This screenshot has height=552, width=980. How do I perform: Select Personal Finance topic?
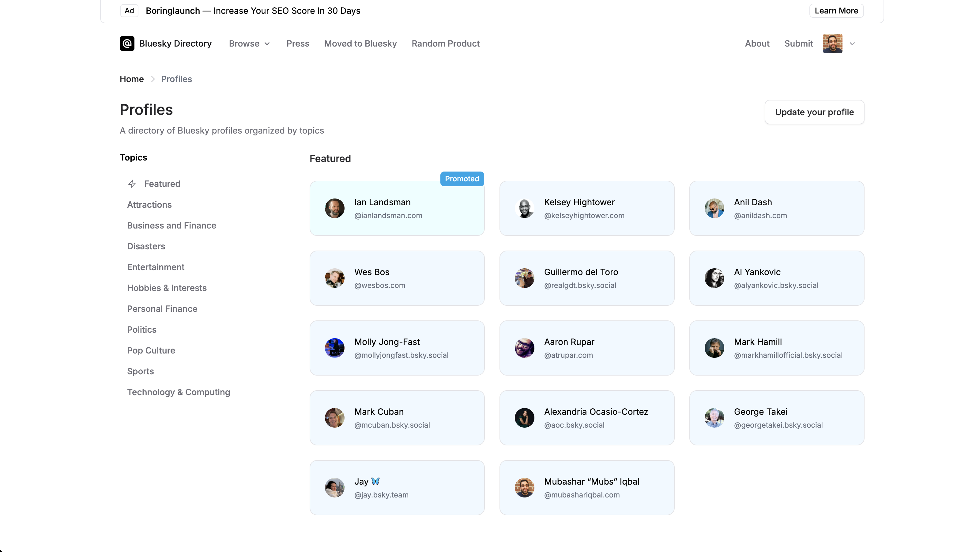[x=162, y=309]
